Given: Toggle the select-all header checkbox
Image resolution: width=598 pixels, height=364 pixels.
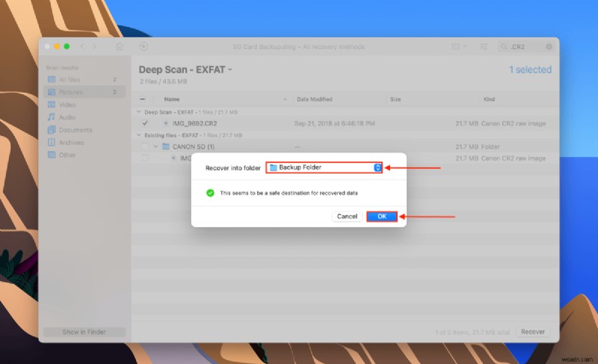Looking at the screenshot, I should click(x=142, y=99).
